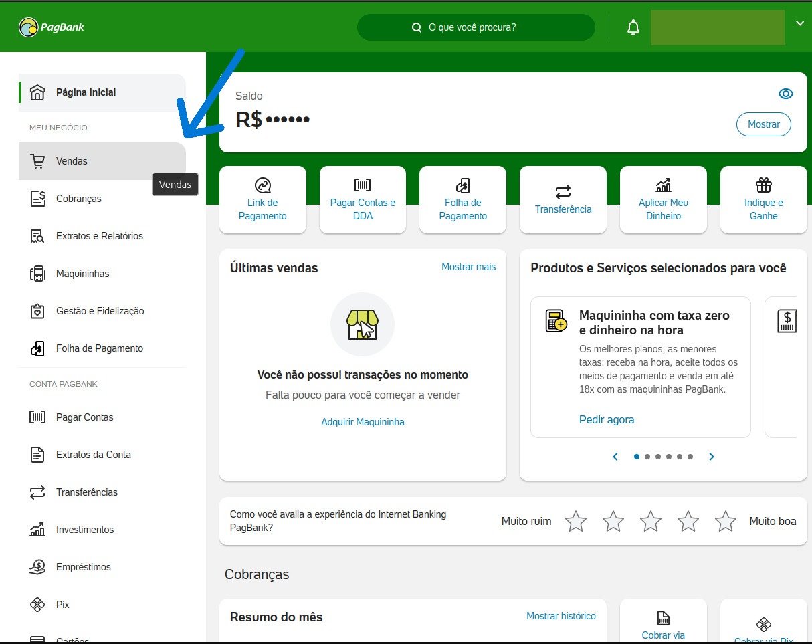Click the Maquininha calculator icon in promo card
The width and height of the screenshot is (812, 644).
pyautogui.click(x=556, y=321)
